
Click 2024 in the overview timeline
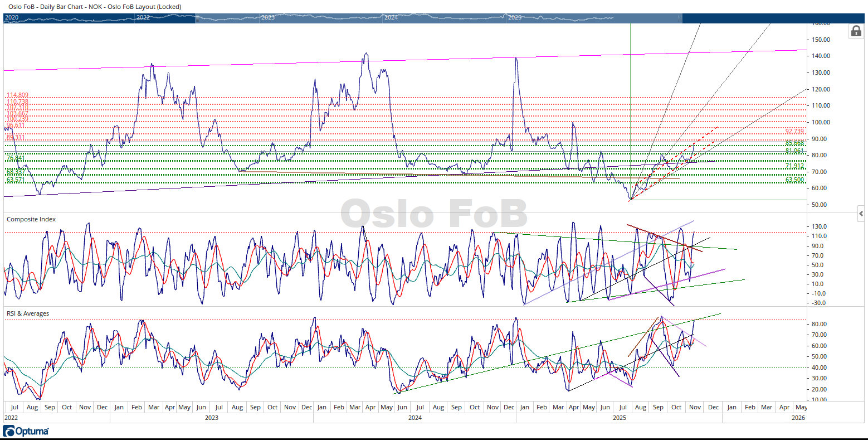click(x=391, y=18)
